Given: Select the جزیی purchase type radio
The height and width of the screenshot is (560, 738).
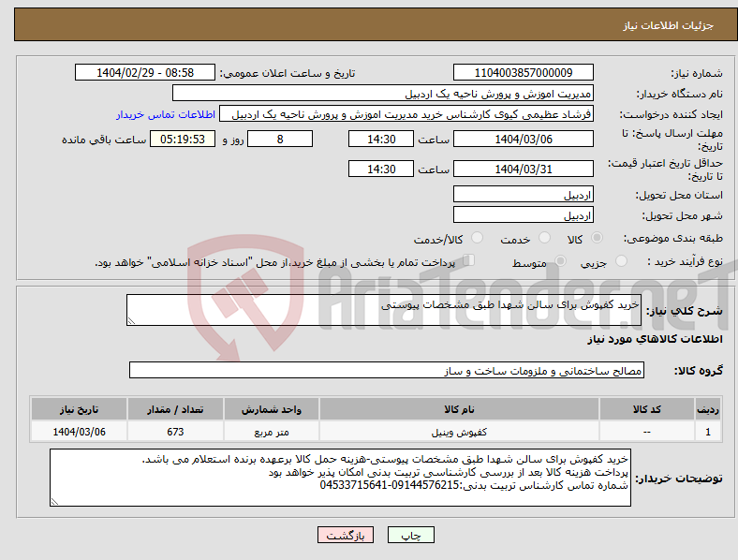Looking at the screenshot, I should tap(621, 260).
